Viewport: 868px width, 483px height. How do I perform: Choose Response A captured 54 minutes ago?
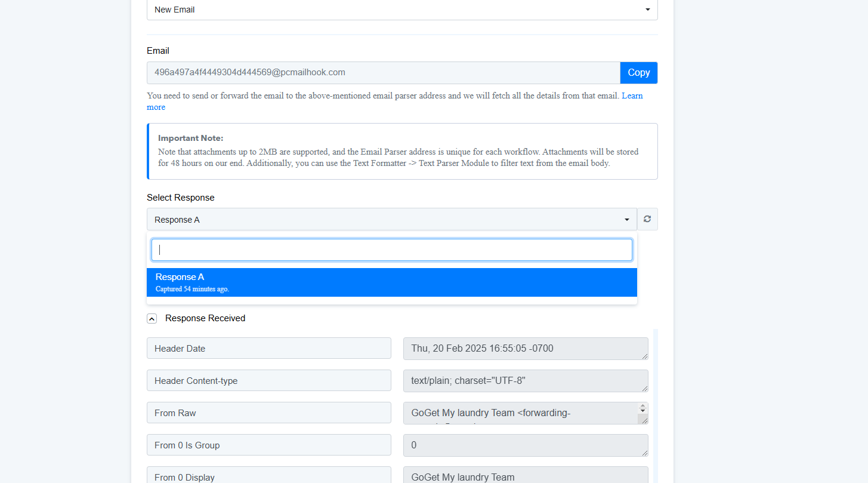click(392, 282)
